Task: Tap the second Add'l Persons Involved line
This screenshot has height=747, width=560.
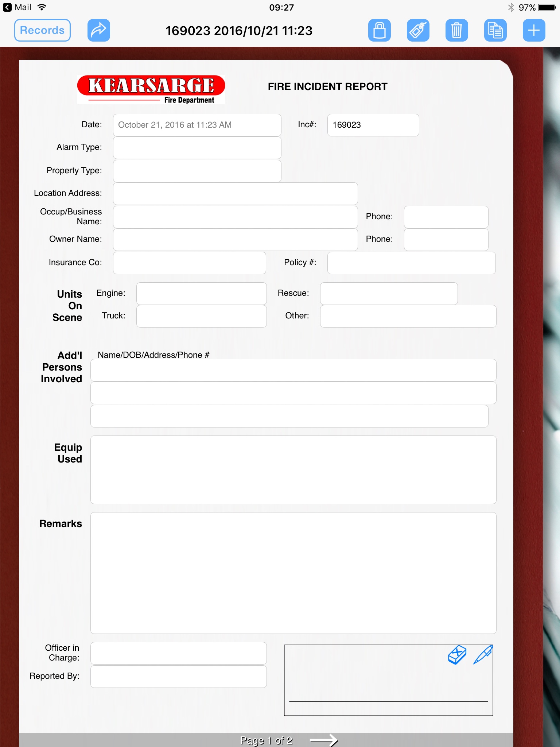Action: pyautogui.click(x=293, y=393)
